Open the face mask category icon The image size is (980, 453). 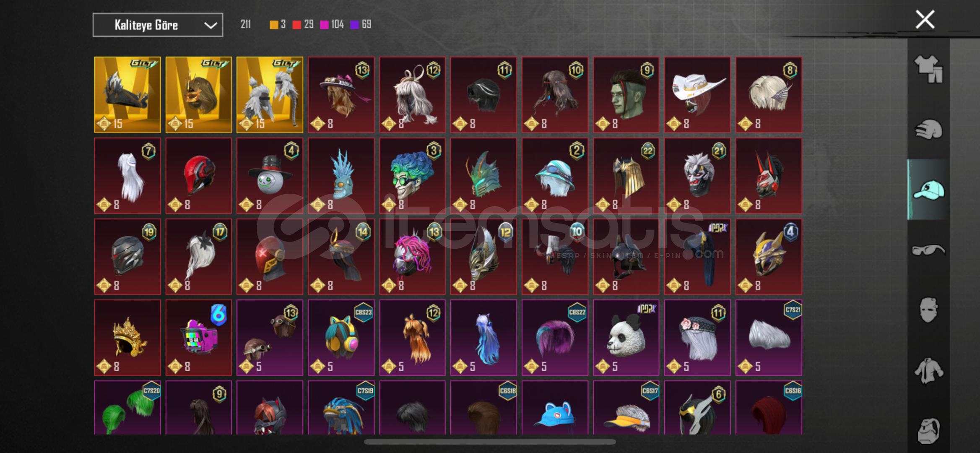pos(928,310)
